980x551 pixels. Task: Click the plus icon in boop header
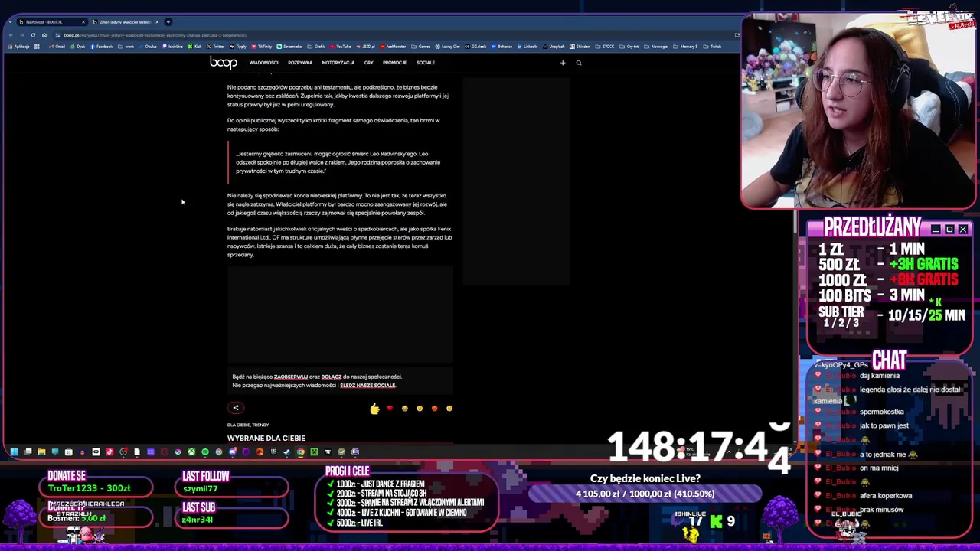563,63
